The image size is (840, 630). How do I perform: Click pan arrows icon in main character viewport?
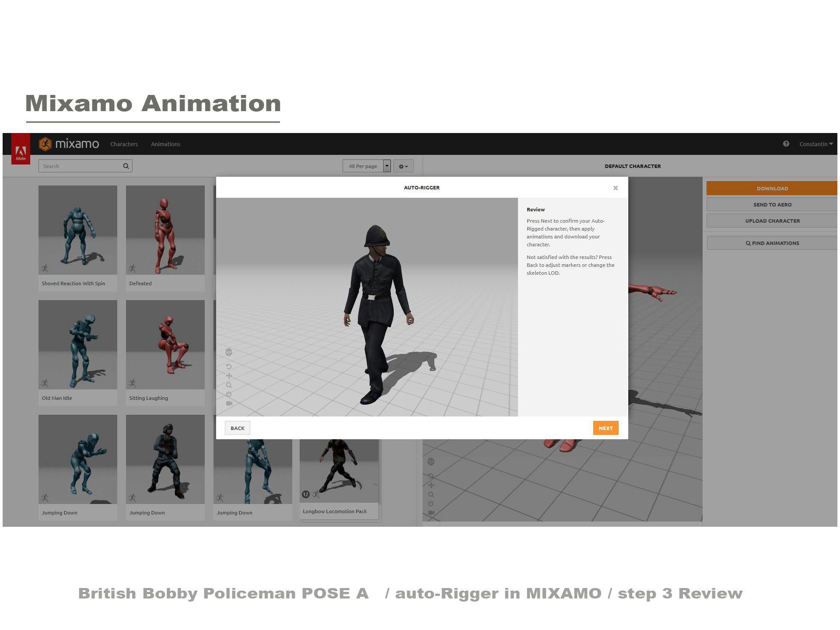click(x=431, y=485)
